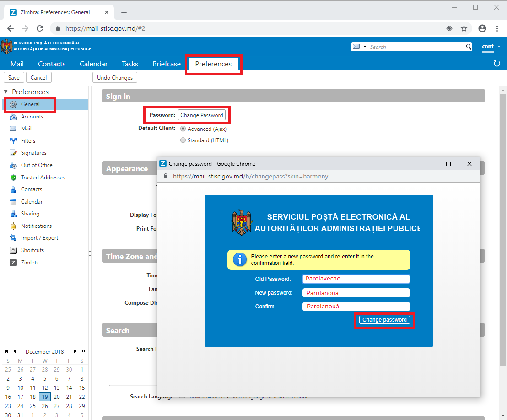This screenshot has width=507, height=420.
Task: Open Signatures preferences via its icon
Action: (x=13, y=153)
